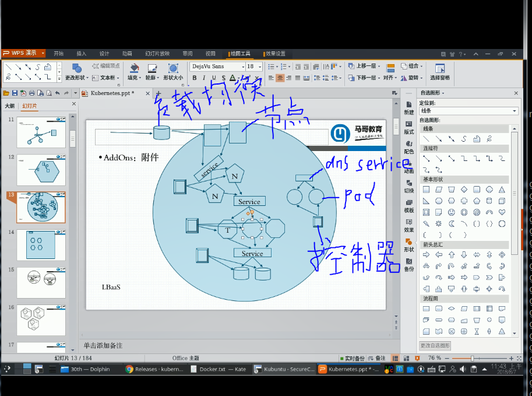Select the cylinder shape in 基本形状
This screenshot has height=396, width=532.
[489, 201]
